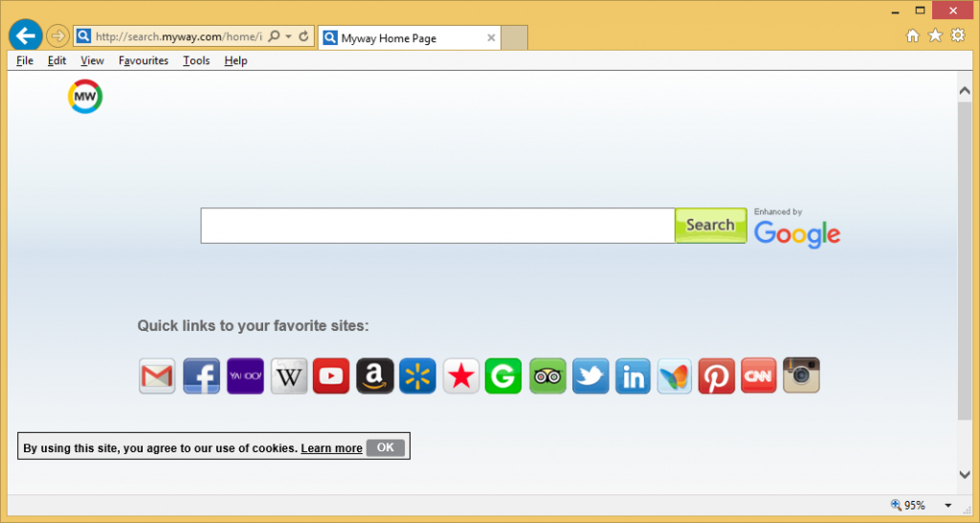
Task: Open the View menu
Action: click(x=92, y=60)
